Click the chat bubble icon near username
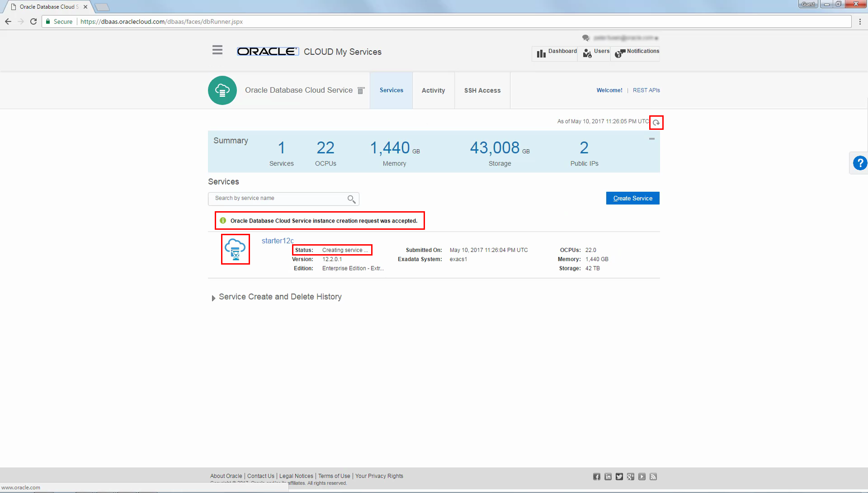This screenshot has width=868, height=493. [586, 38]
